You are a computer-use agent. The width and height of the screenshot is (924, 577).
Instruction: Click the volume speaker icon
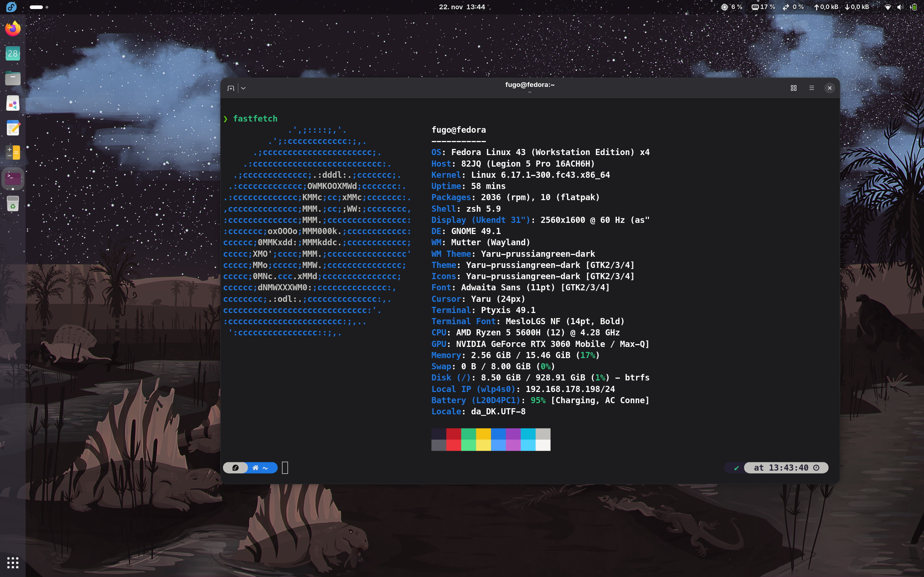pyautogui.click(x=900, y=7)
